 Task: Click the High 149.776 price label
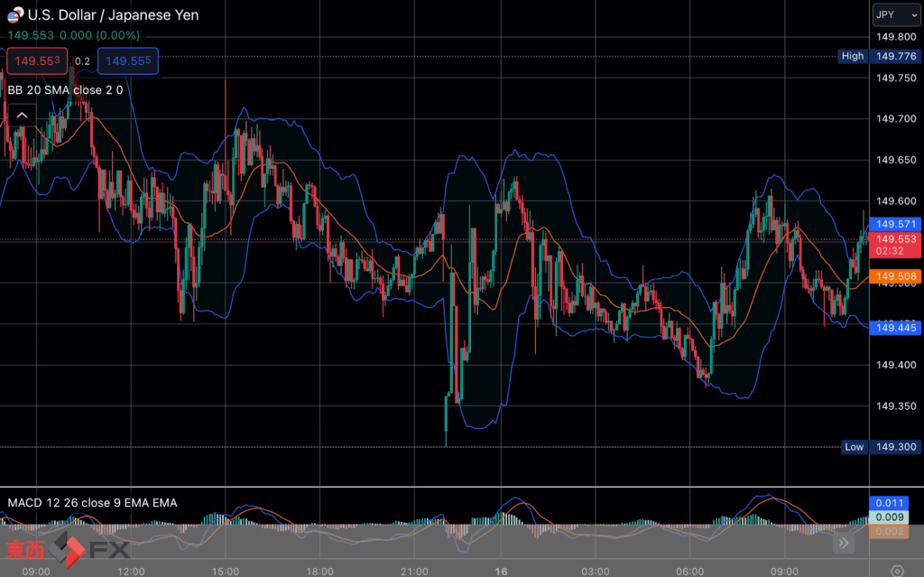881,56
